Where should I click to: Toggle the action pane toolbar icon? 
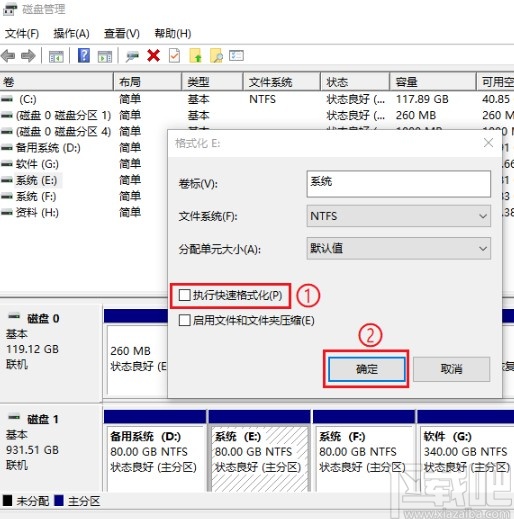tap(105, 56)
